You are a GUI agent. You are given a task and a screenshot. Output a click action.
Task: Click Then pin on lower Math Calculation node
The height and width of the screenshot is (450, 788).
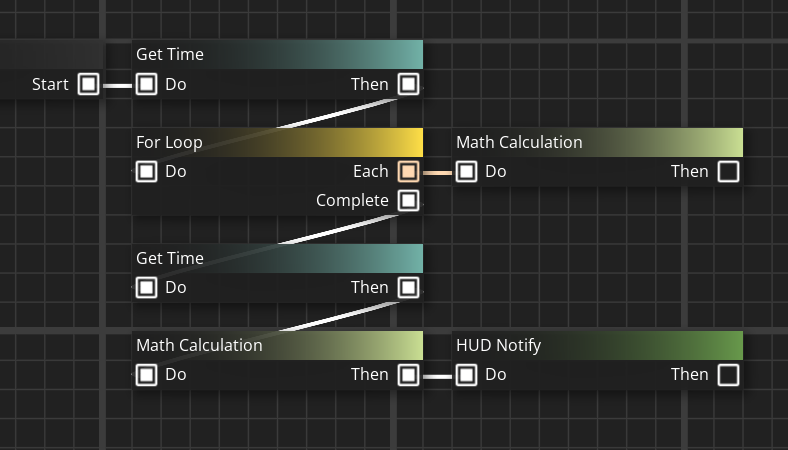[x=408, y=375]
